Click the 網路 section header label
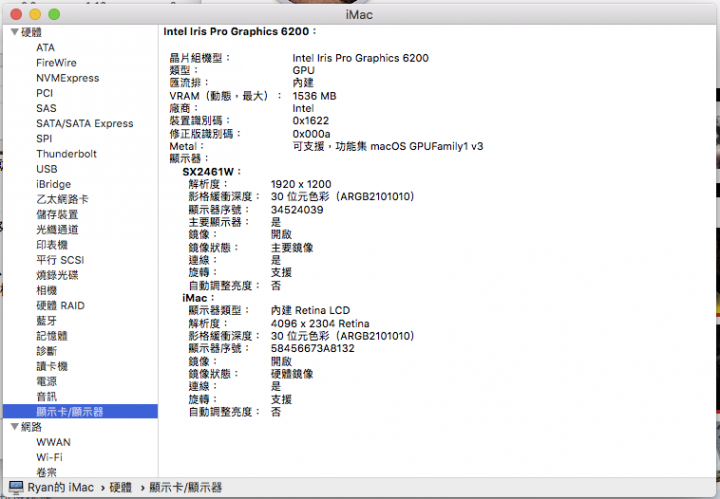The height and width of the screenshot is (499, 720). tap(31, 427)
